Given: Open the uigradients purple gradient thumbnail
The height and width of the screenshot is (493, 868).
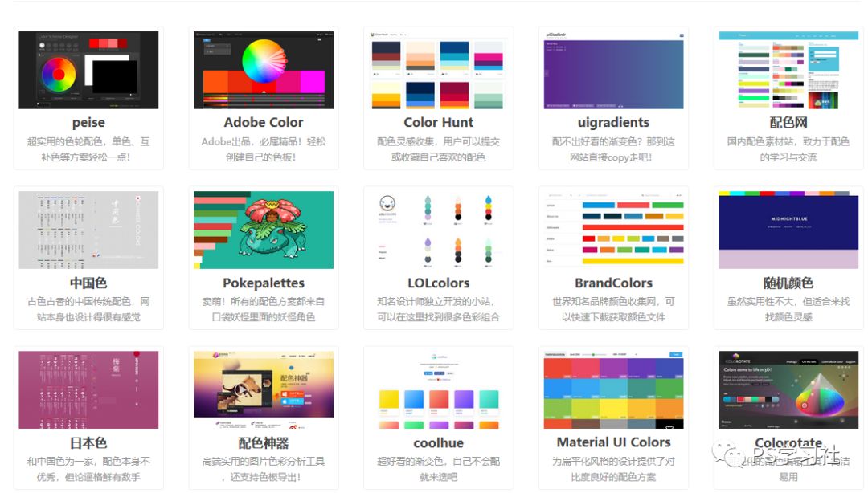Looking at the screenshot, I should (x=613, y=70).
